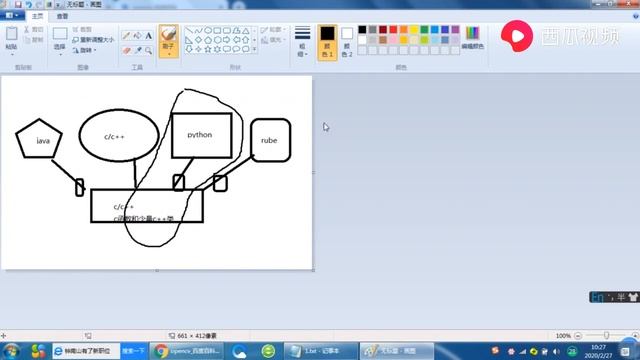The height and width of the screenshot is (360, 640).
Task: Click the Edit colors button
Action: point(473,38)
